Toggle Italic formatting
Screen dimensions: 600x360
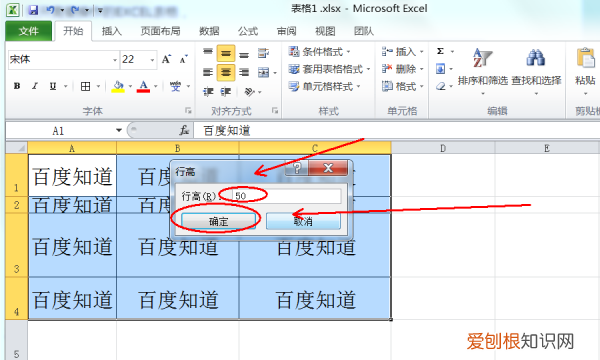coord(34,86)
